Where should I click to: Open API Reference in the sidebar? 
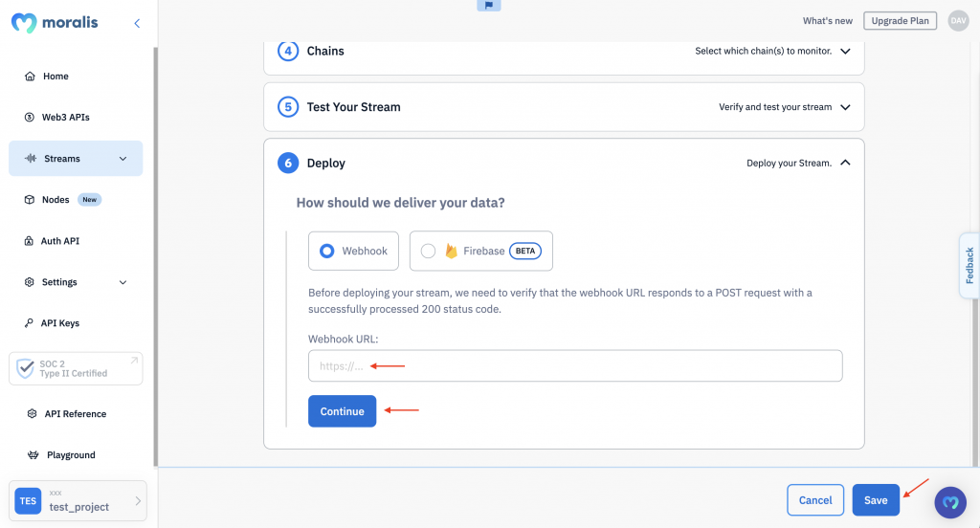coord(76,413)
